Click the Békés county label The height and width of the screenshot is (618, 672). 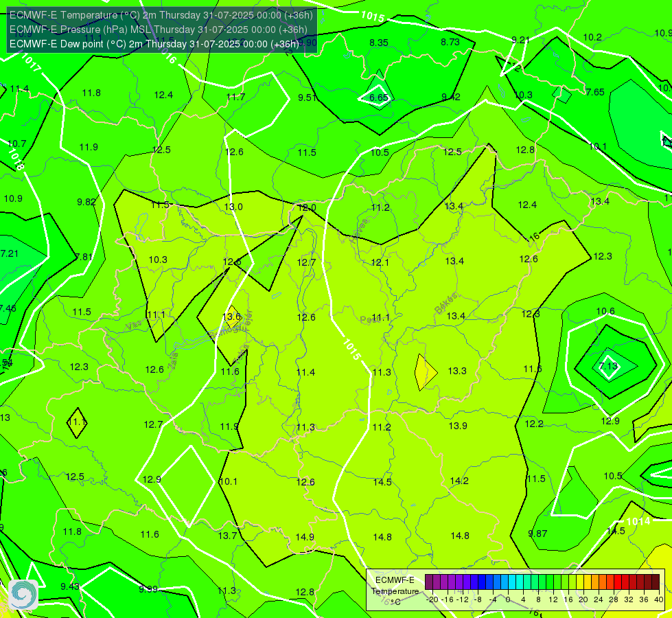click(x=445, y=304)
